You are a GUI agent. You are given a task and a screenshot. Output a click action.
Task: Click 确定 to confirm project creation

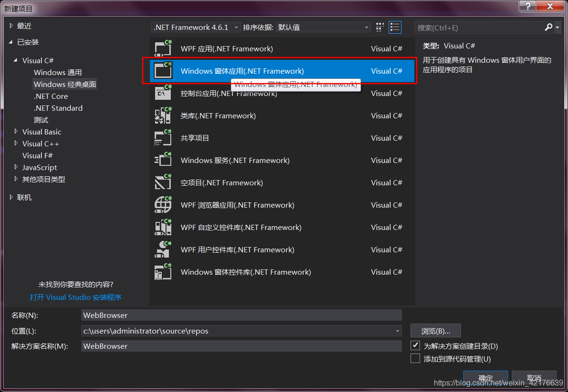(485, 378)
